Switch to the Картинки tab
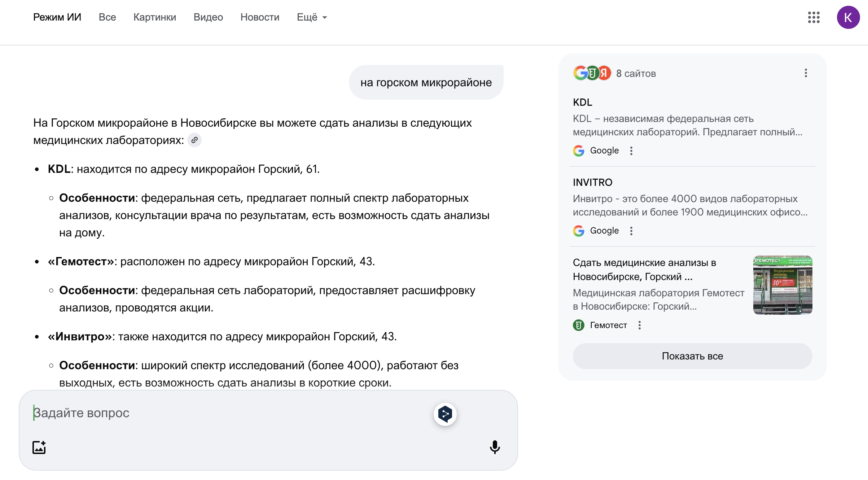868x480 pixels. click(154, 17)
